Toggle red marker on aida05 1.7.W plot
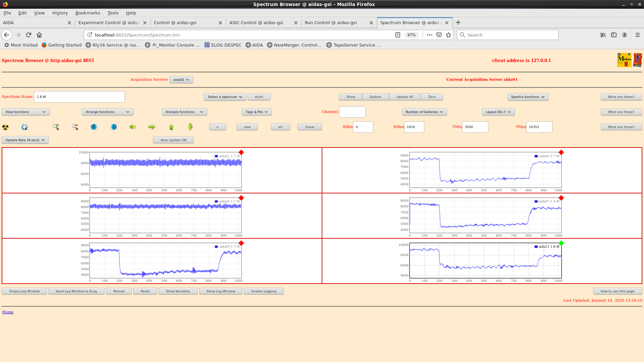The height and width of the screenshot is (362, 644). 241,198
